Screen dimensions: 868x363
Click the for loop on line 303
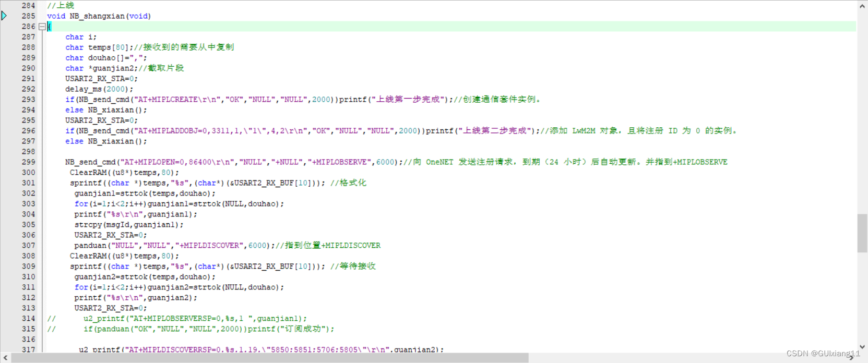point(179,204)
